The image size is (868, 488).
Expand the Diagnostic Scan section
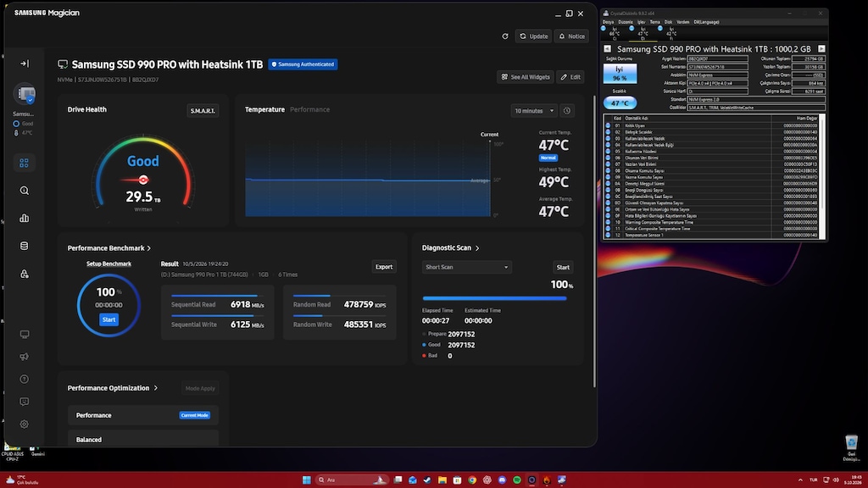(450, 248)
